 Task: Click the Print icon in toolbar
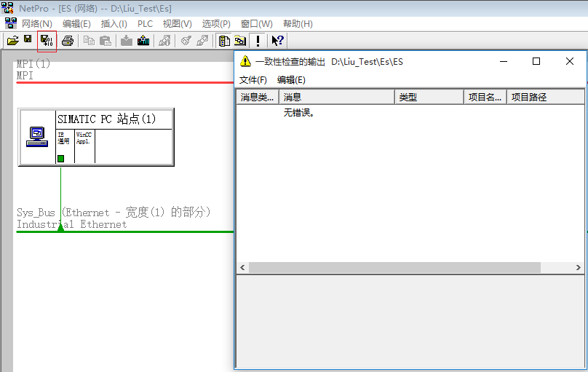[68, 41]
